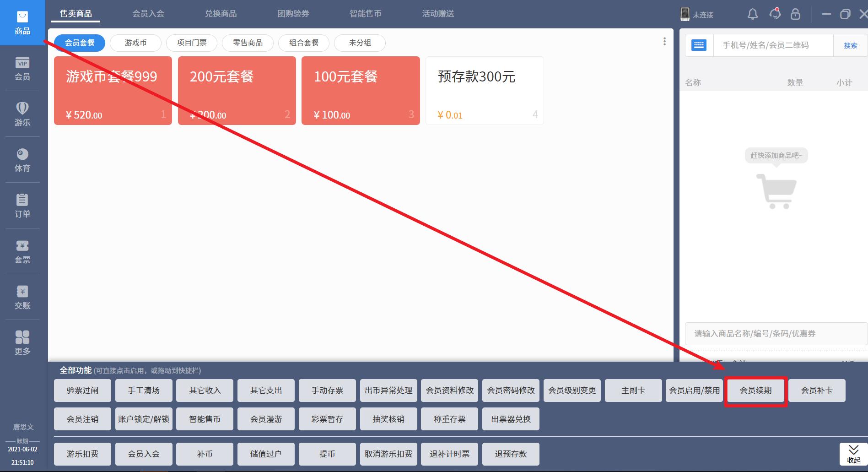Screen dimensions: 868x472
Task: Click the 退预存款 quick bar button
Action: click(511, 454)
